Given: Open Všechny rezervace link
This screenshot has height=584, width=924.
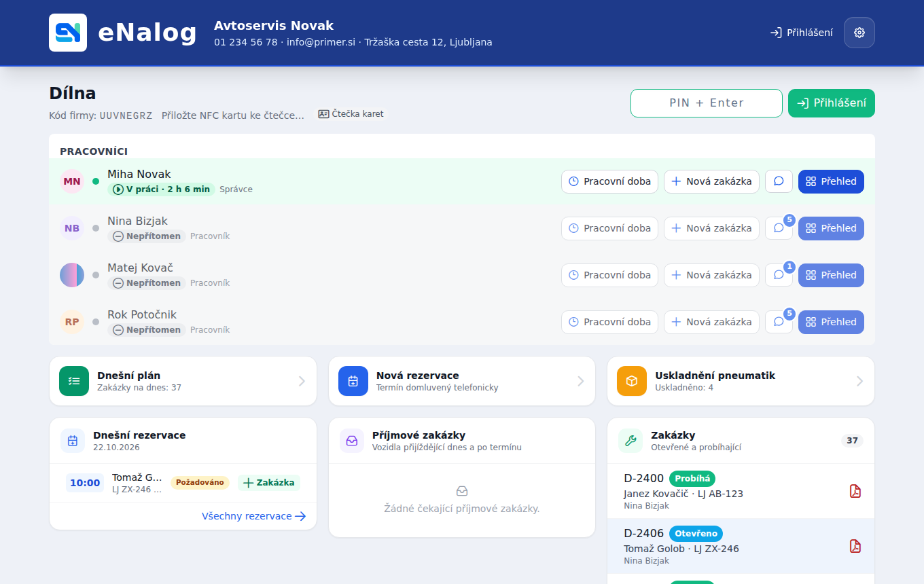Looking at the screenshot, I should coord(254,516).
